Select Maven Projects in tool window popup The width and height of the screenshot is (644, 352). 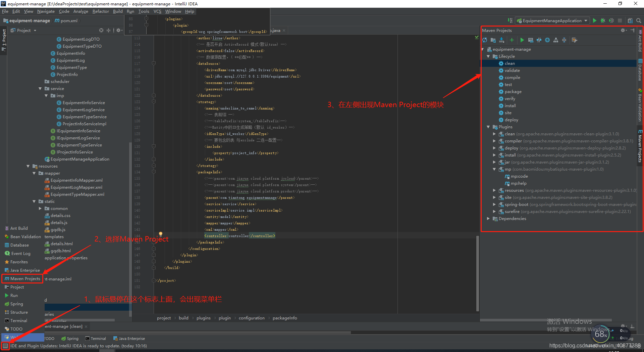[x=22, y=279]
